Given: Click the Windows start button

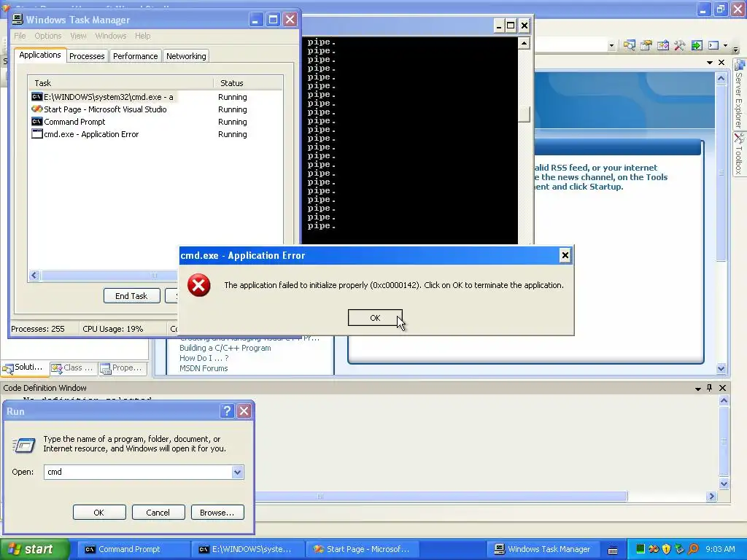Looking at the screenshot, I should [34, 549].
